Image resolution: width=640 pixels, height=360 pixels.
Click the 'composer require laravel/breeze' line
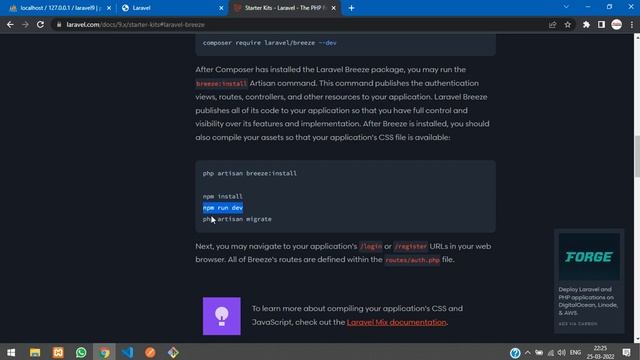coord(269,42)
